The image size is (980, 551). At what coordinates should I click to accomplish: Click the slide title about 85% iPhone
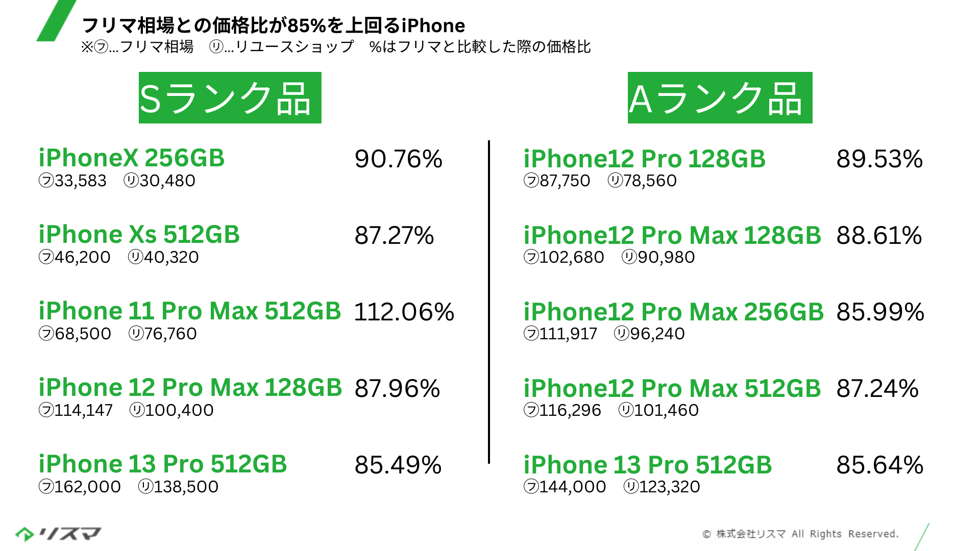273,25
